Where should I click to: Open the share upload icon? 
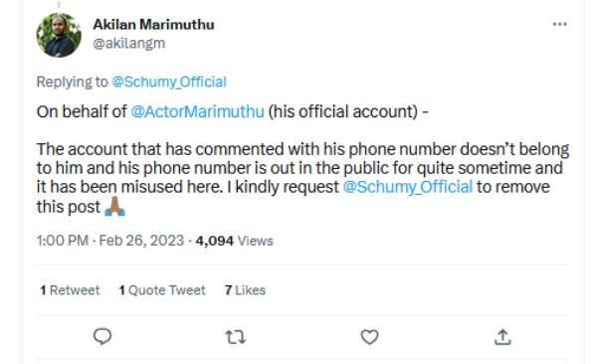pos(502,337)
